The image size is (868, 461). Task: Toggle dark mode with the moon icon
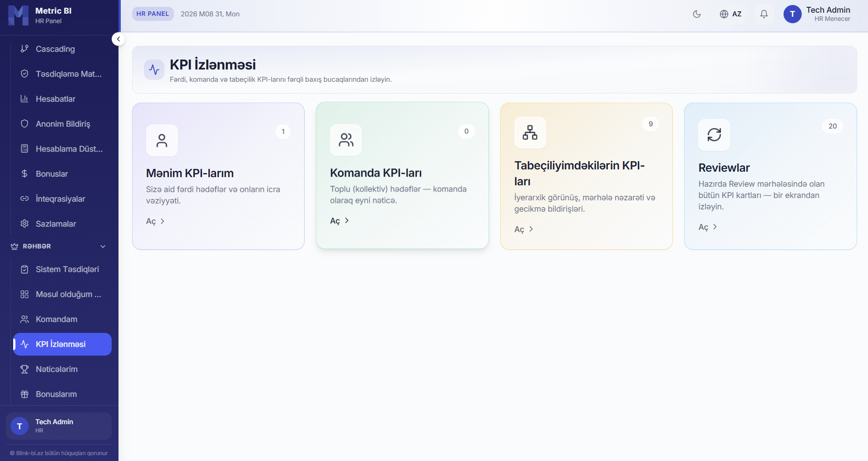tap(697, 14)
